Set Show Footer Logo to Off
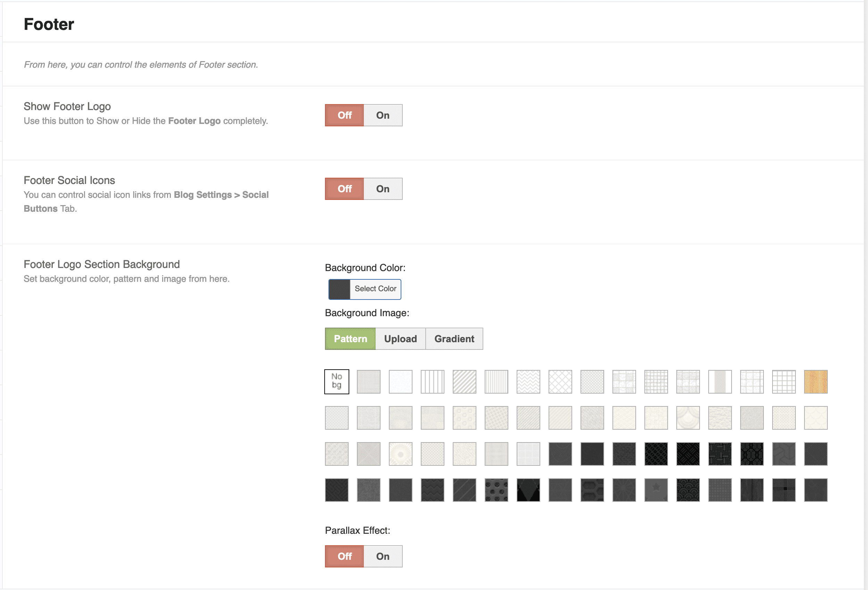 click(344, 115)
